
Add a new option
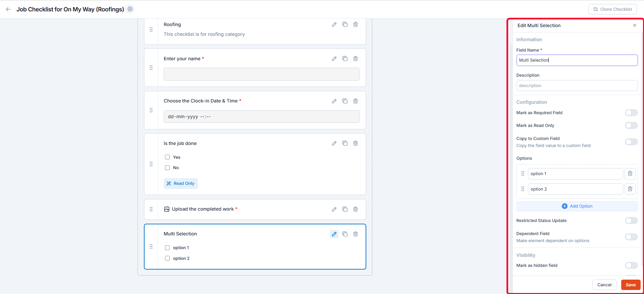tap(577, 206)
